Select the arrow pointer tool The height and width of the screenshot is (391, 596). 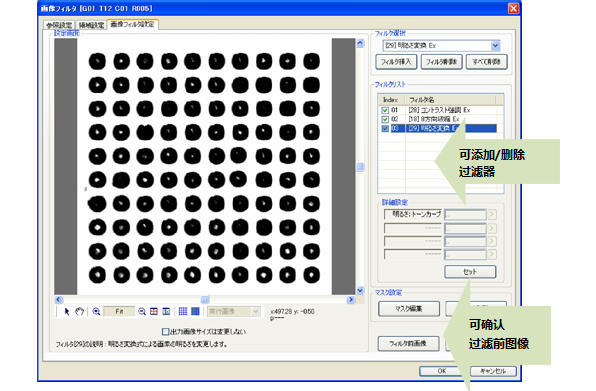click(x=67, y=312)
